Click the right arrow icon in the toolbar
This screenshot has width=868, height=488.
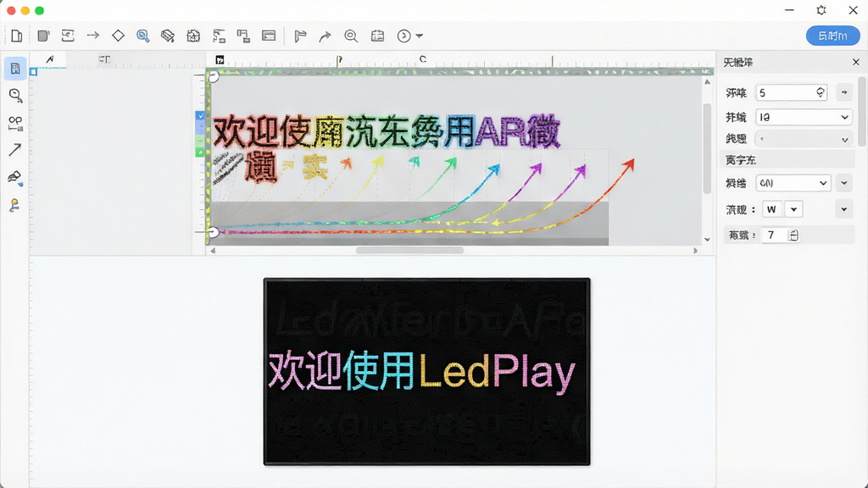[93, 36]
